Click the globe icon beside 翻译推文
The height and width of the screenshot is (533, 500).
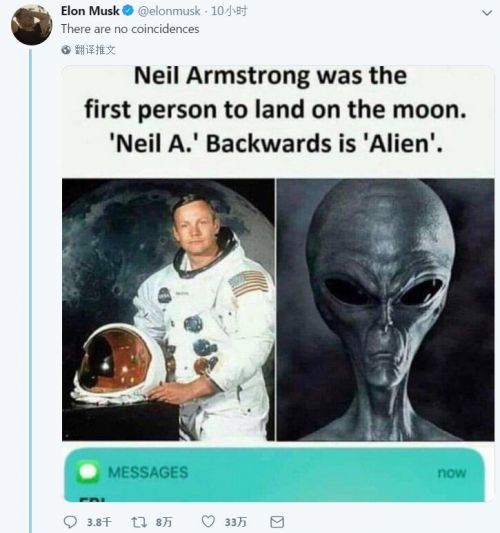tap(66, 50)
